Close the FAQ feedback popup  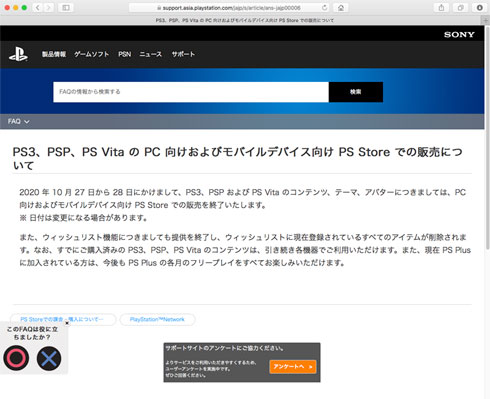pos(67,323)
